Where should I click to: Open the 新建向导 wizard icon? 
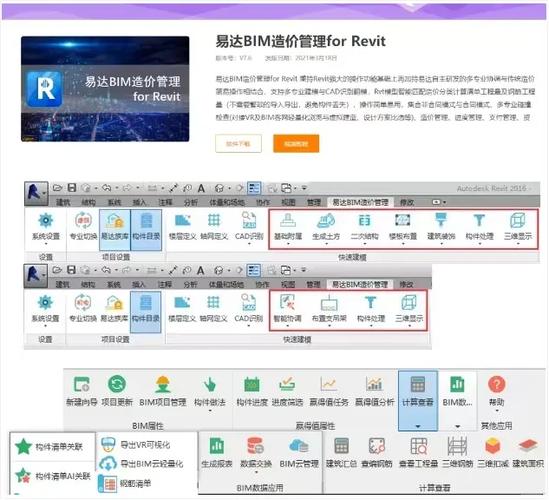[x=82, y=384]
